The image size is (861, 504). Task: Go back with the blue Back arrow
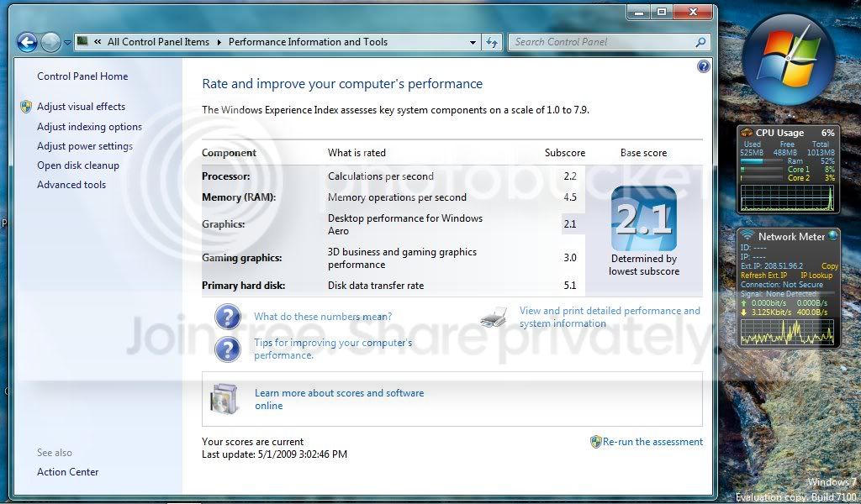tap(27, 42)
